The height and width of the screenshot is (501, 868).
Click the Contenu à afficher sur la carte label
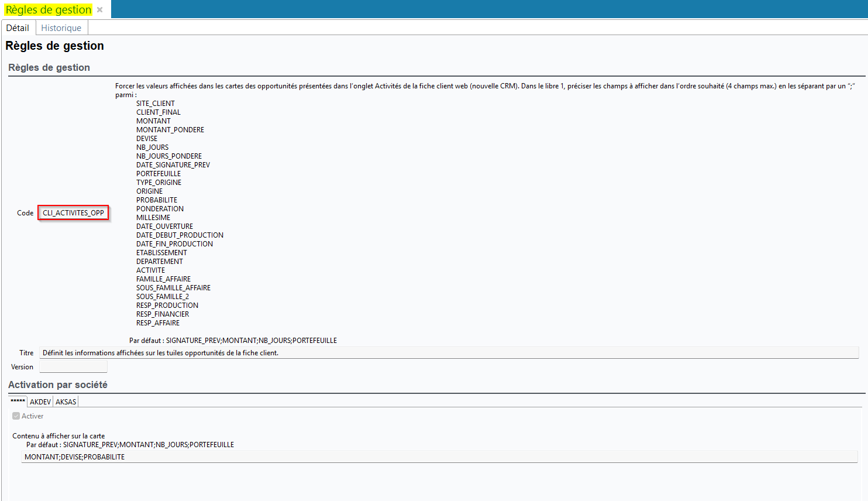(58, 436)
